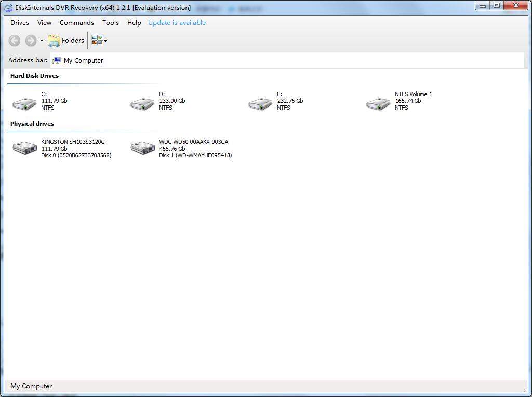532x397 pixels.
Task: Click the Forward navigation arrow
Action: tap(30, 41)
